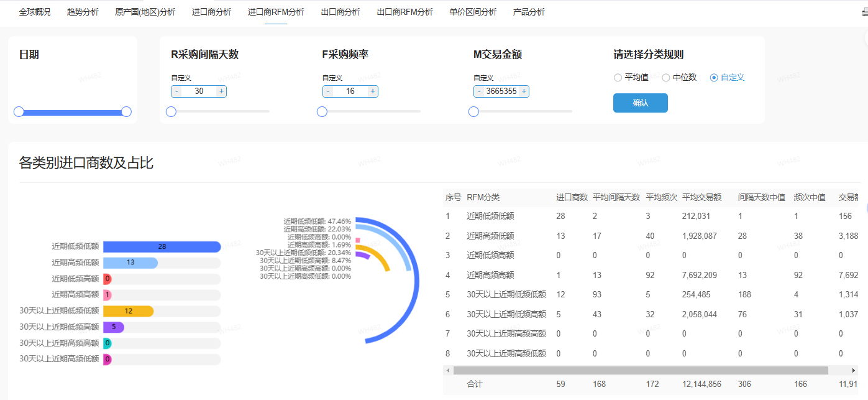Viewport: 868px width, 400px height.
Task: Click the 近期低频低额 blue bar
Action: (x=162, y=247)
